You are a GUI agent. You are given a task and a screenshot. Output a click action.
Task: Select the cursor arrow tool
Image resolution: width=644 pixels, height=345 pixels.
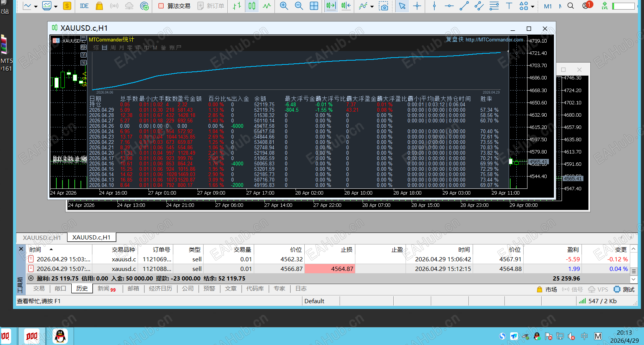pyautogui.click(x=402, y=6)
